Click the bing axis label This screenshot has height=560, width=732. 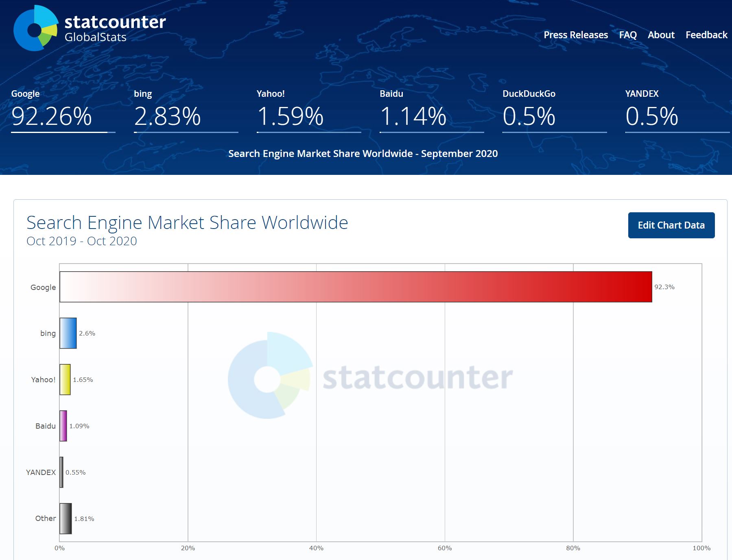pos(48,333)
